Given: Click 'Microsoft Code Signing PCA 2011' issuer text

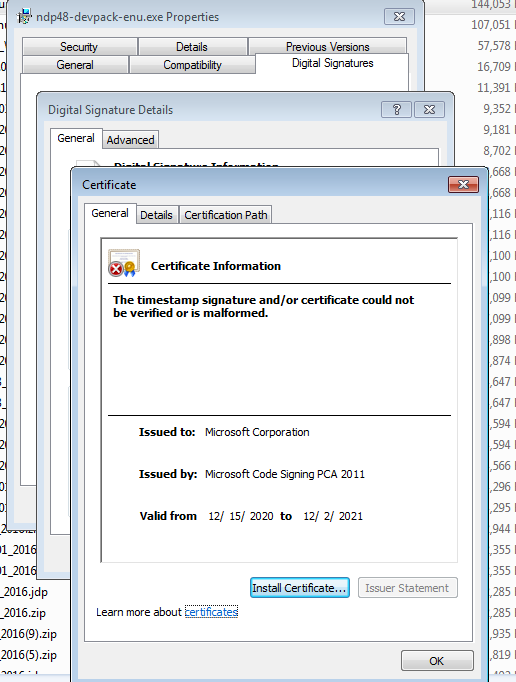Looking at the screenshot, I should pos(285,474).
